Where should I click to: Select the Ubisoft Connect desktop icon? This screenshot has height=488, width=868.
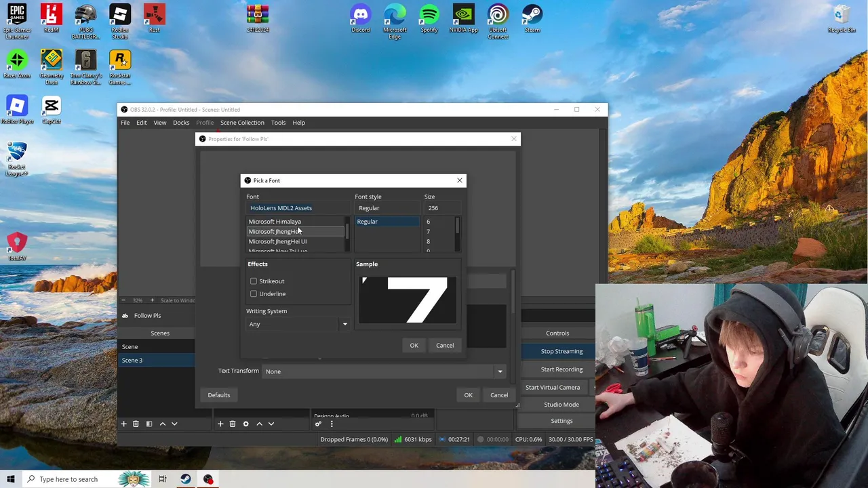tap(498, 20)
